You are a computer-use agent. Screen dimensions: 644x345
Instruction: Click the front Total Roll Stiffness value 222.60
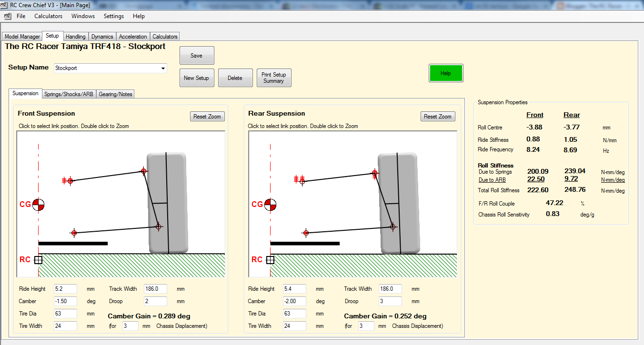tap(538, 190)
